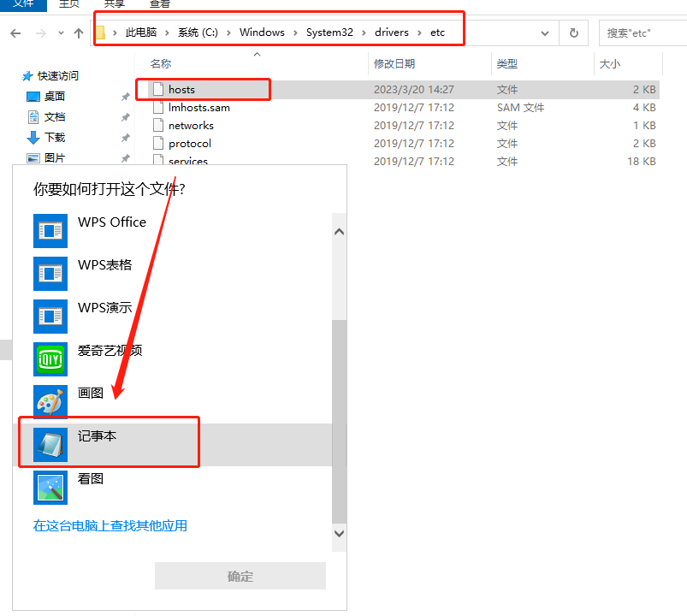This screenshot has height=616, width=687.
Task: Select 此电脑 in the address path
Action: (141, 33)
